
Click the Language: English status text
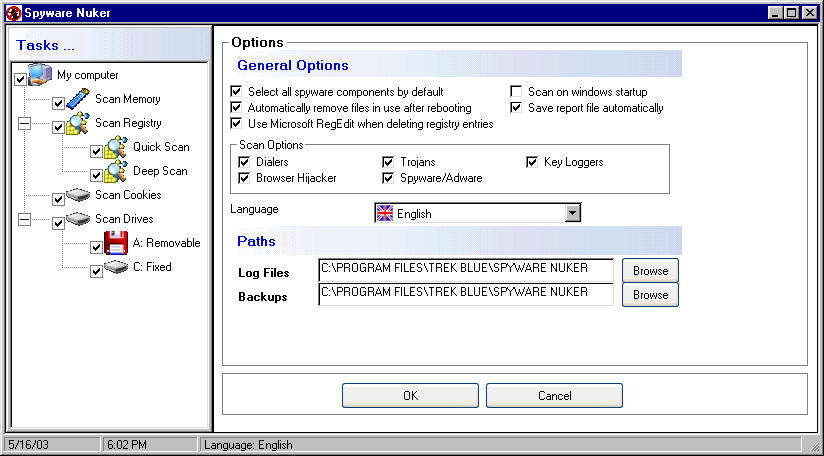[248, 445]
